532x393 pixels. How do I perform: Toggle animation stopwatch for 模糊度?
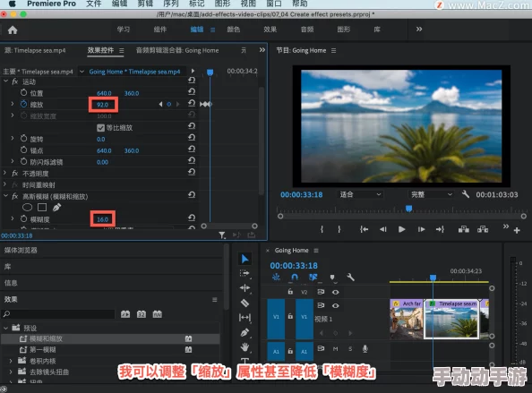pyautogui.click(x=23, y=218)
